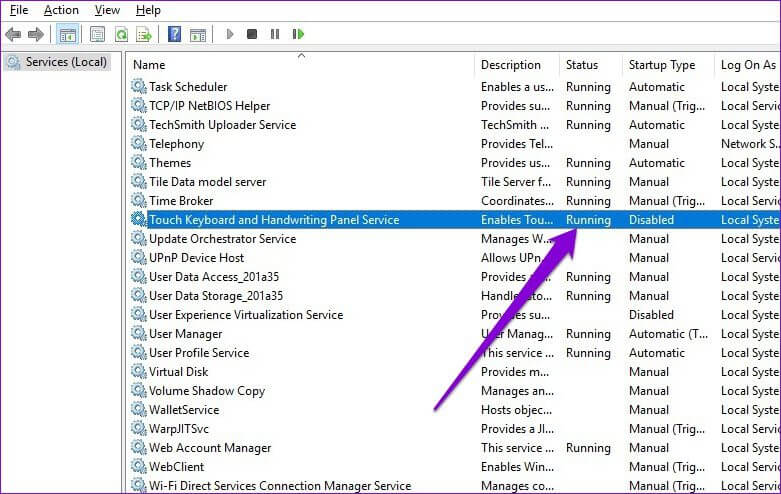The width and height of the screenshot is (781, 494).
Task: Click the Start Service play icon
Action: (x=230, y=34)
